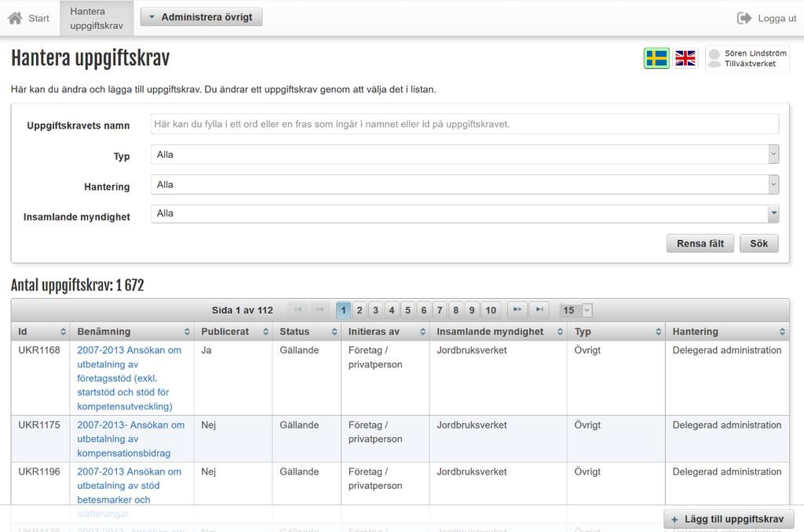Open UKR1175 utbetalning av kompensationsbidrag link
This screenshot has height=532, width=804.
[131, 439]
